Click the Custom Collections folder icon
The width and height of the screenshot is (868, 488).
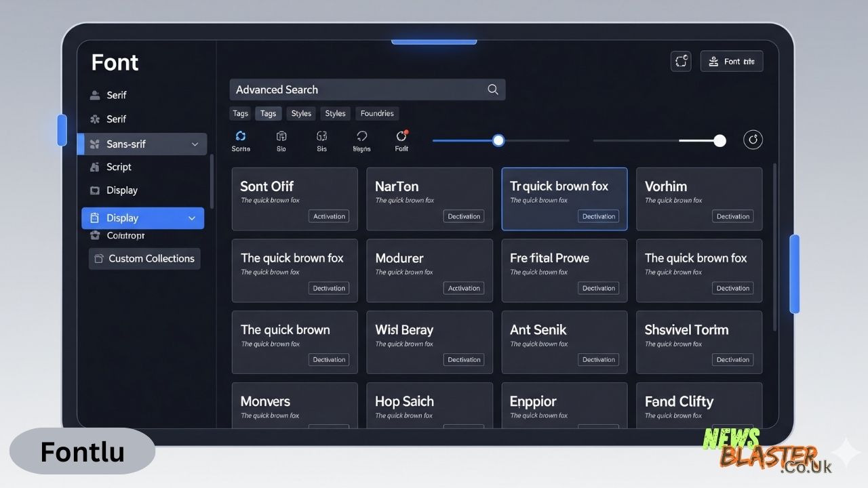(x=99, y=258)
